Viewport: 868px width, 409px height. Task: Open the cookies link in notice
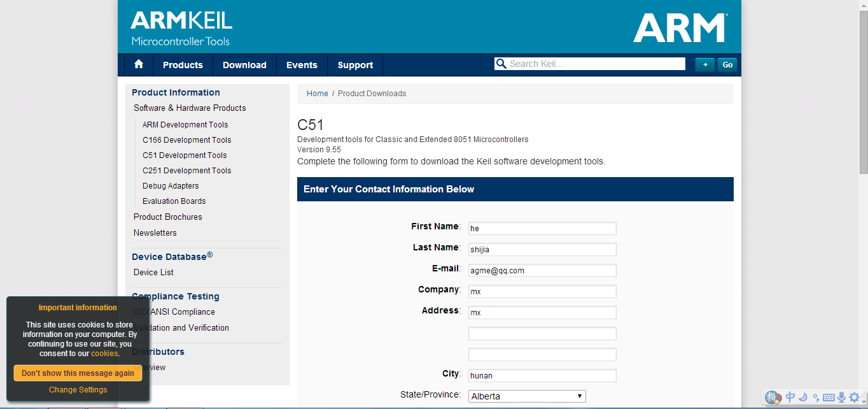[x=104, y=354]
